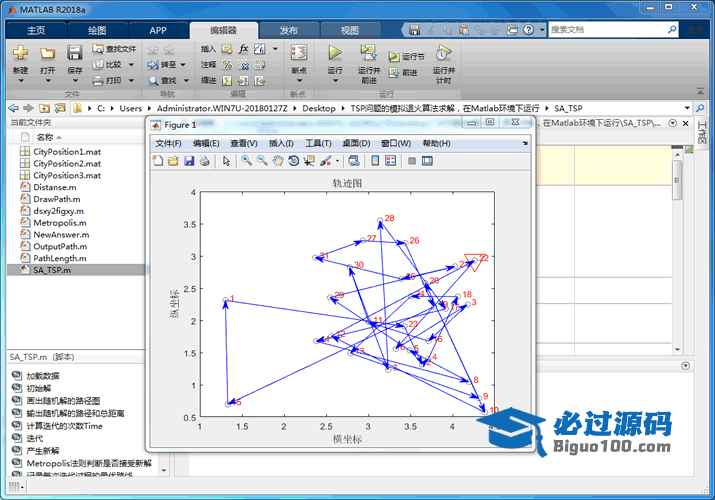Select the pan hand tool in Figure 1

pyautogui.click(x=278, y=161)
